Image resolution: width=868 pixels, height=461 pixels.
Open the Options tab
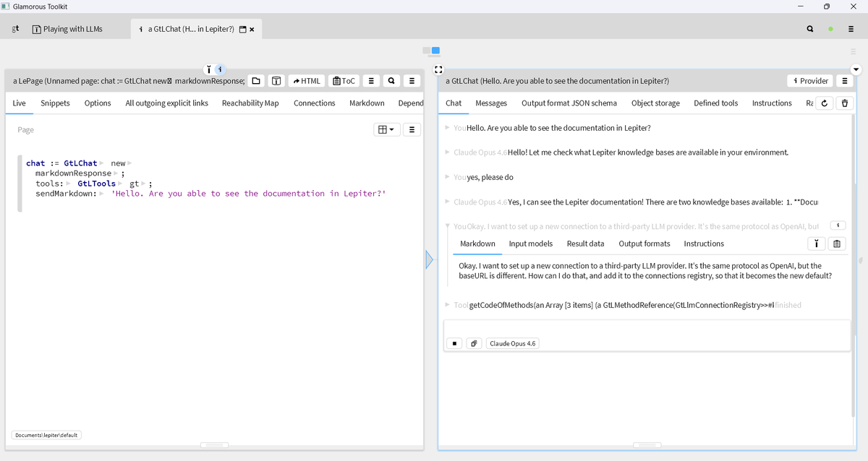(x=98, y=103)
